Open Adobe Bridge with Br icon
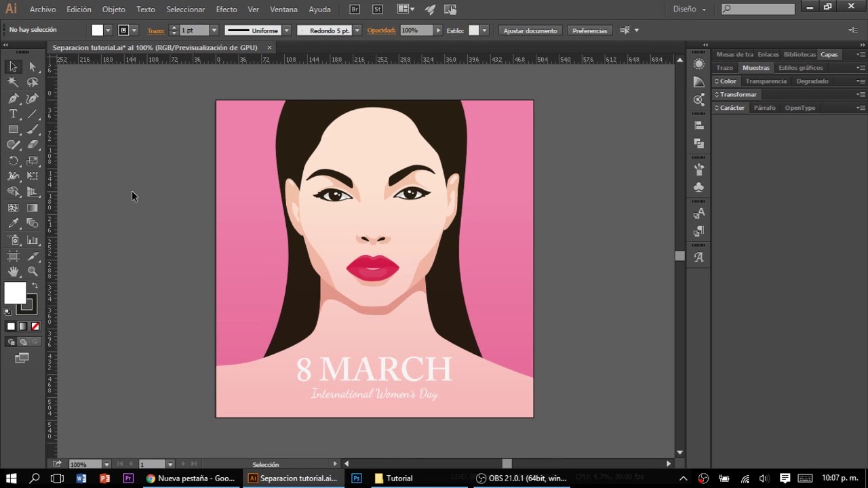The image size is (868, 488). pos(355,9)
